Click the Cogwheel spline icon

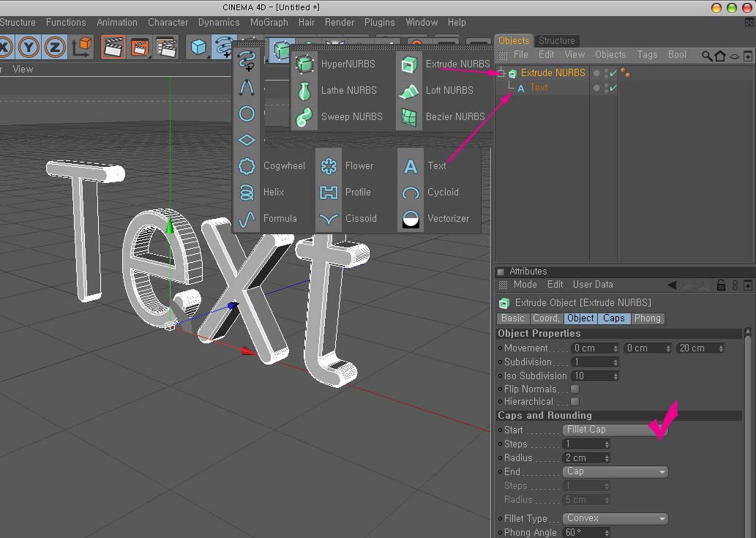tap(247, 166)
